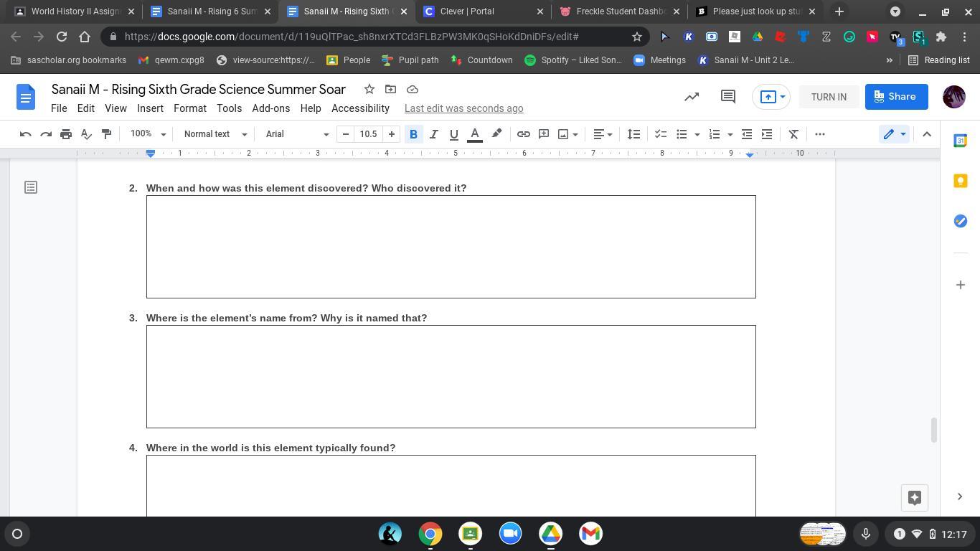View the document cloud save status
The image size is (980, 551).
413,89
